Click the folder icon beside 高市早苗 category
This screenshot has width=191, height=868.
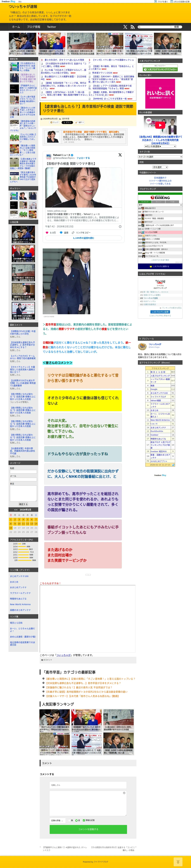coord(60,119)
